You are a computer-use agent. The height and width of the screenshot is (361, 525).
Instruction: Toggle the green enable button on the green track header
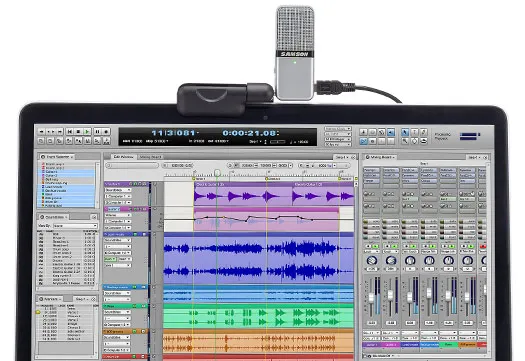click(135, 306)
